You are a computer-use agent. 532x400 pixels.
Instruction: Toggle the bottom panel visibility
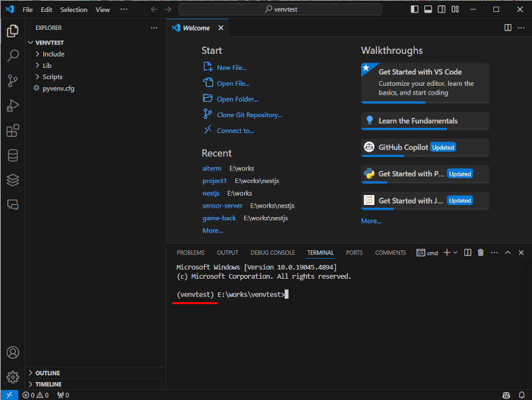[x=428, y=9]
